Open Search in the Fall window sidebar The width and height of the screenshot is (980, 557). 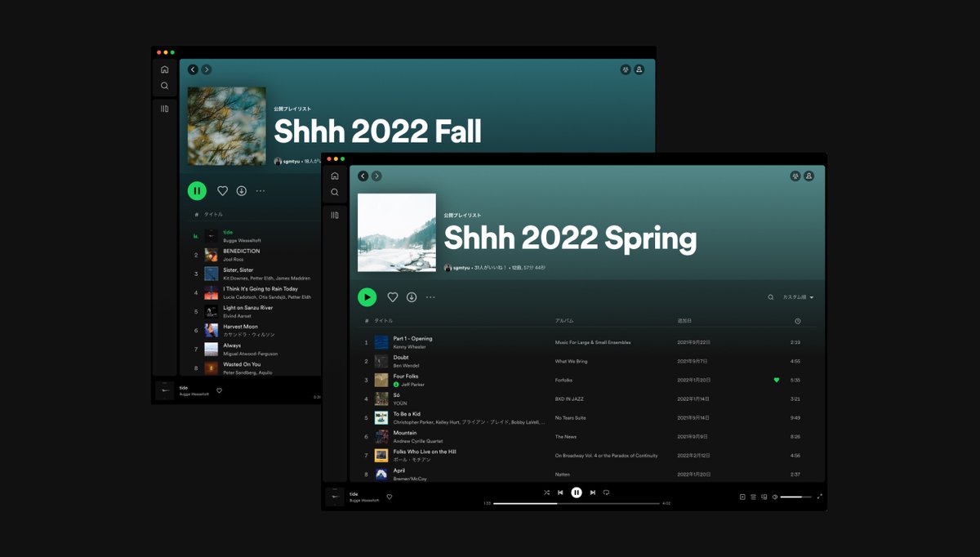pos(164,86)
